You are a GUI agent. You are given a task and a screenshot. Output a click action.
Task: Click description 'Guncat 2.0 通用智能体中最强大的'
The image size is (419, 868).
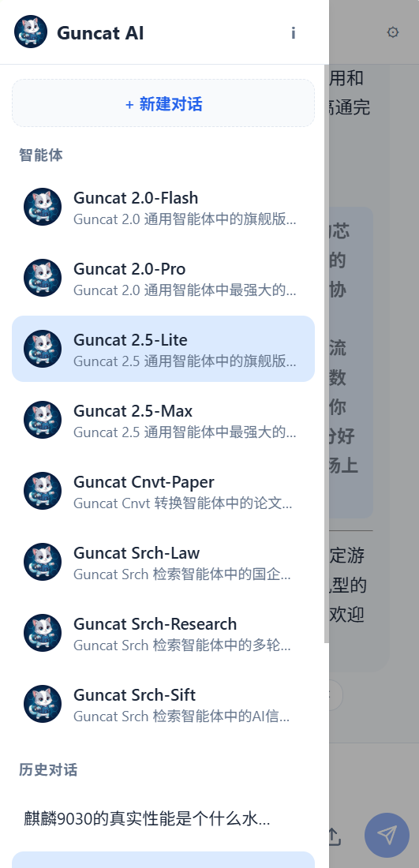(185, 290)
